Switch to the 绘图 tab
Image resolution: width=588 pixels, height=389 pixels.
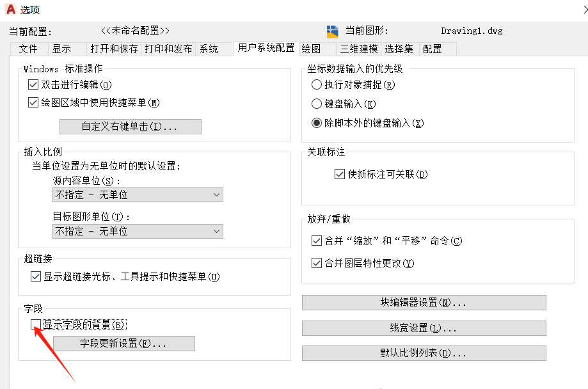(x=311, y=49)
